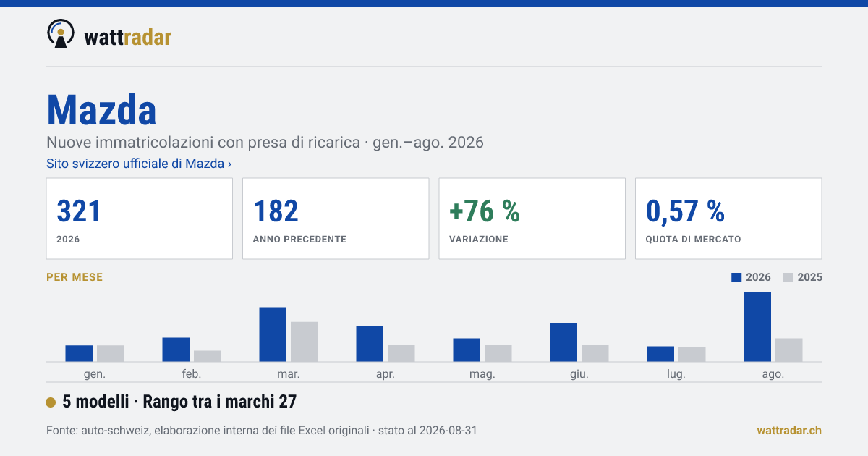The image size is (868, 456).
Task: Click the giu. month axis label
Action: point(579,374)
